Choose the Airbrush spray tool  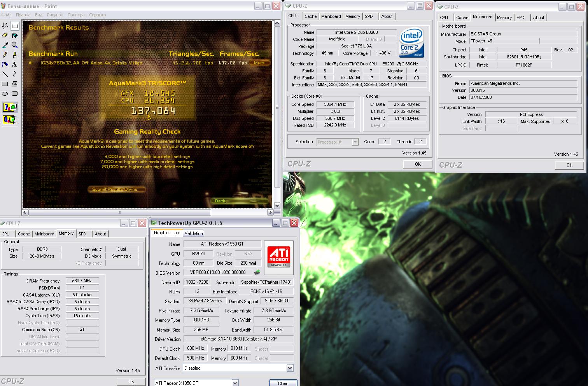[5, 65]
